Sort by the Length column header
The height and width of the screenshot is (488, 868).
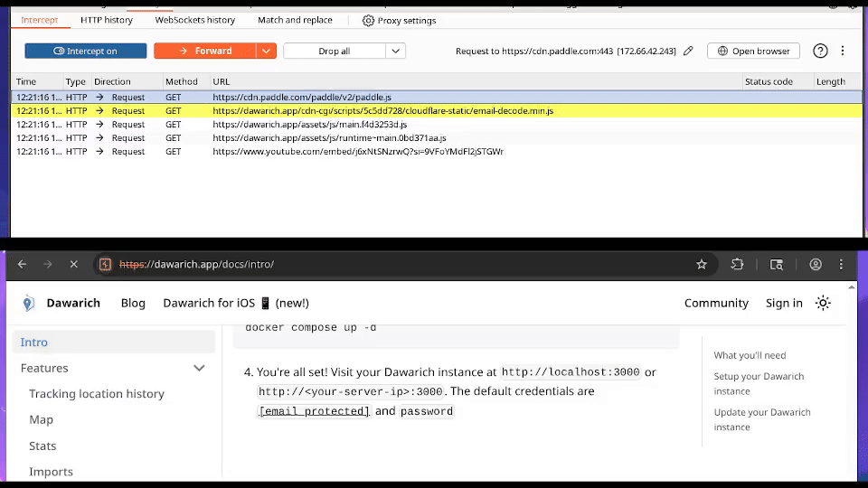[x=831, y=81]
